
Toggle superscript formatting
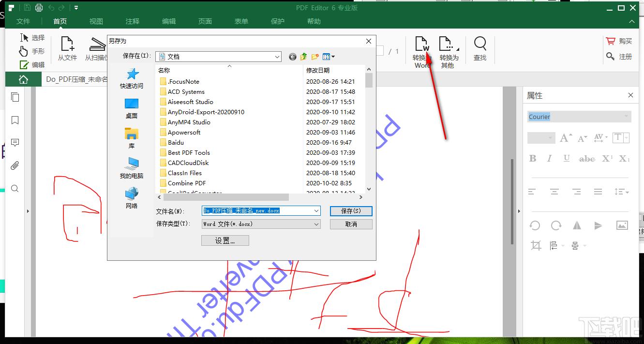pos(608,158)
